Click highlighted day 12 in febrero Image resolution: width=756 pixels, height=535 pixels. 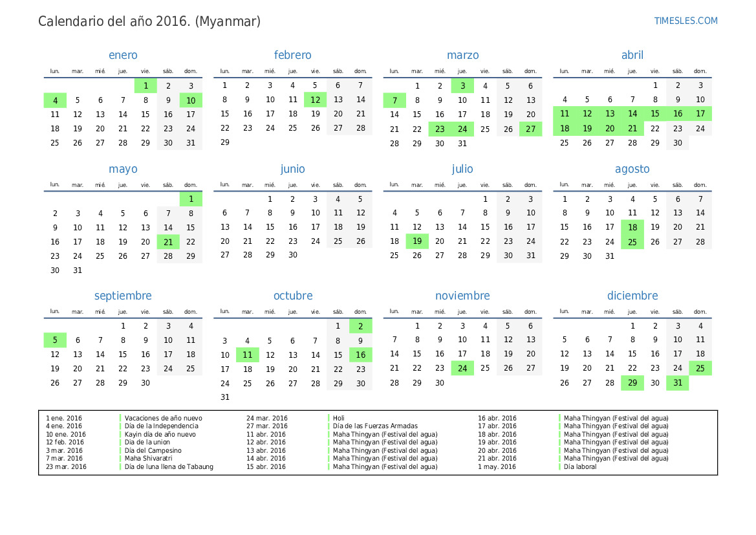[x=316, y=100]
